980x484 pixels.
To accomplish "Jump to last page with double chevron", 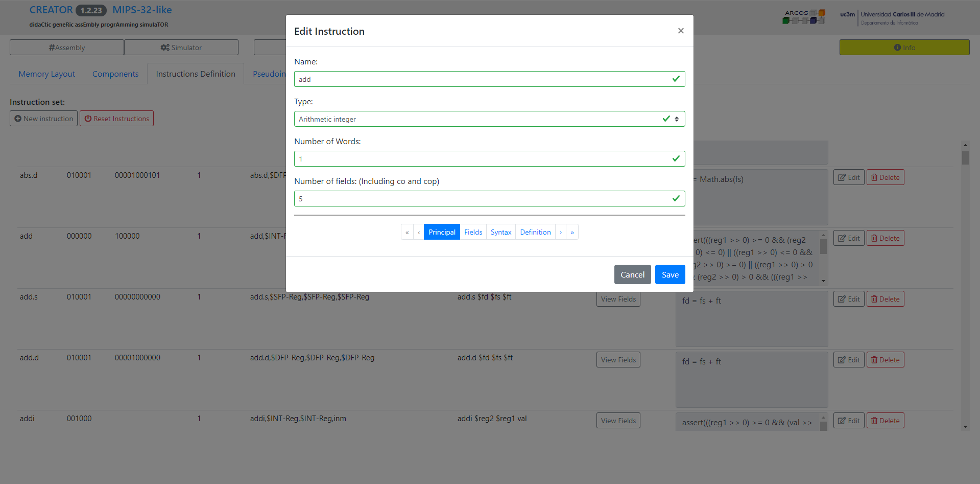I will pyautogui.click(x=572, y=232).
